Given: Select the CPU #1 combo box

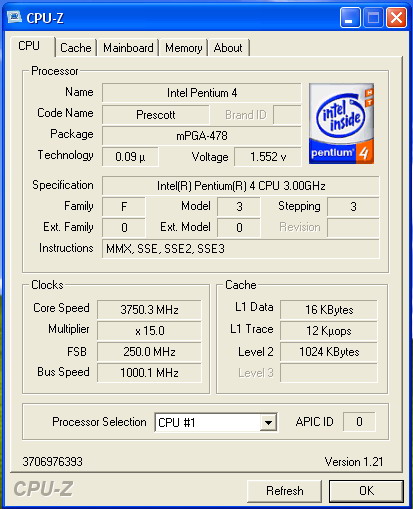Looking at the screenshot, I should pos(216,423).
